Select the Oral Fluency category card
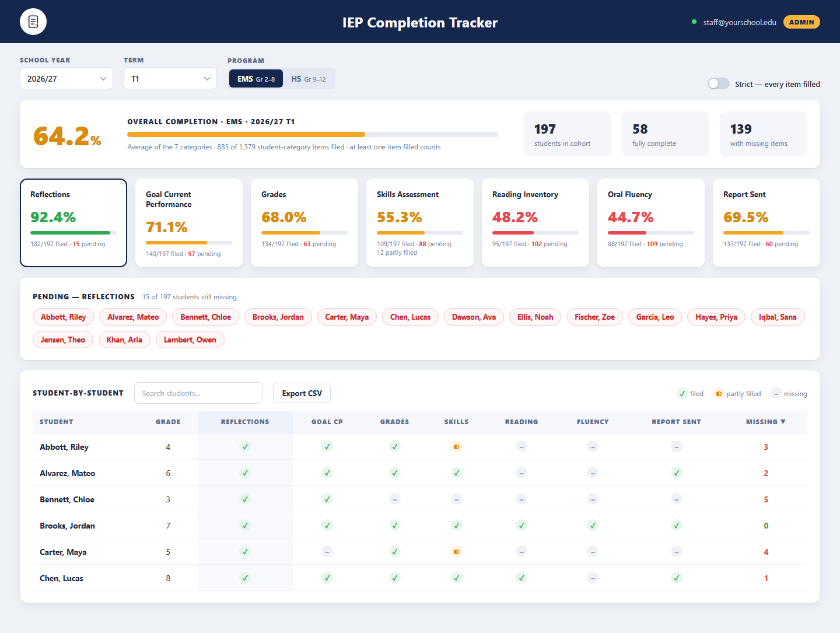 tap(651, 223)
